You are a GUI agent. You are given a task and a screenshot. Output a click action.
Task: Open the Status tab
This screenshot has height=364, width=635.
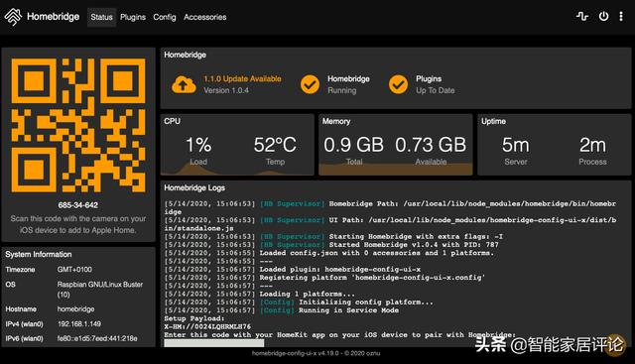point(101,17)
